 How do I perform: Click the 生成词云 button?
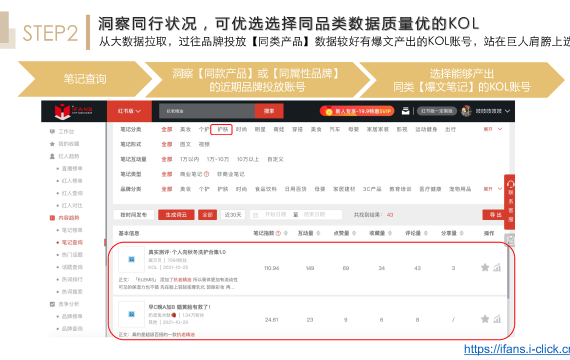pyautogui.click(x=176, y=215)
